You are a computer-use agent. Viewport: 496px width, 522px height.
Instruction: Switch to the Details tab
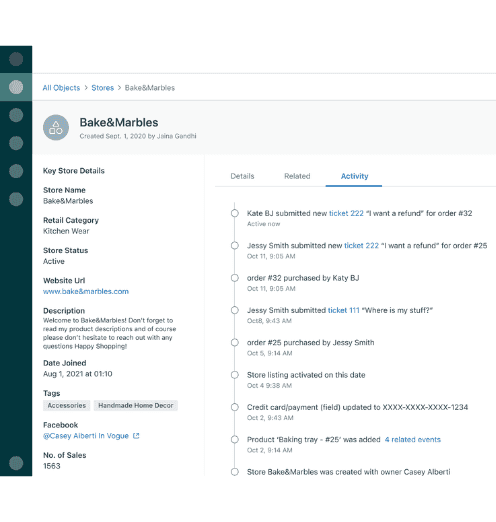[242, 176]
